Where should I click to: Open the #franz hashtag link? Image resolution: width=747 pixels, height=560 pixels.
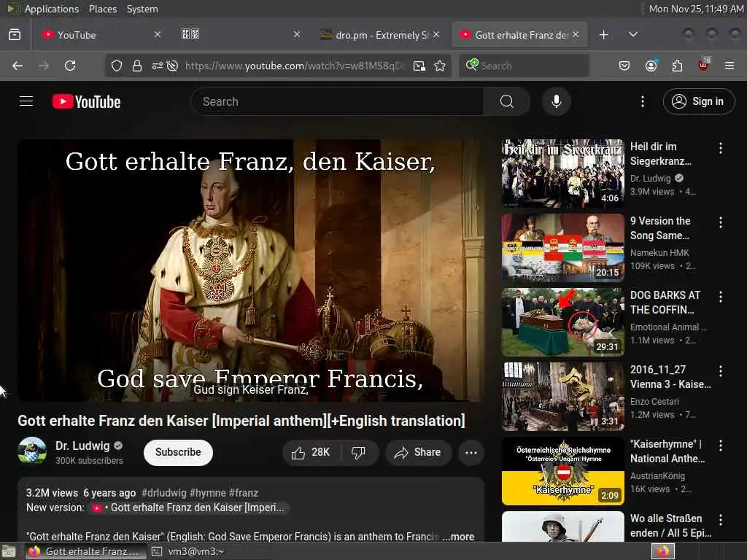point(244,493)
